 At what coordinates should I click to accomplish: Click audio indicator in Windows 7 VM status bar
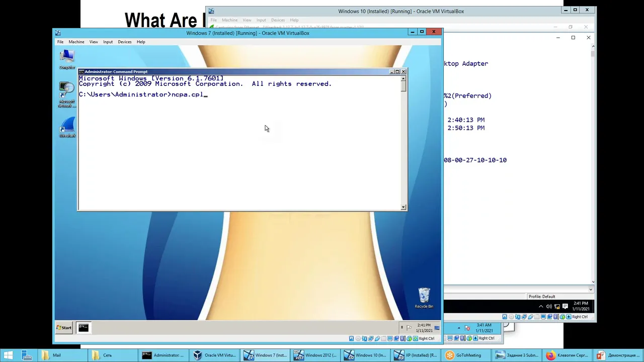(x=364, y=338)
